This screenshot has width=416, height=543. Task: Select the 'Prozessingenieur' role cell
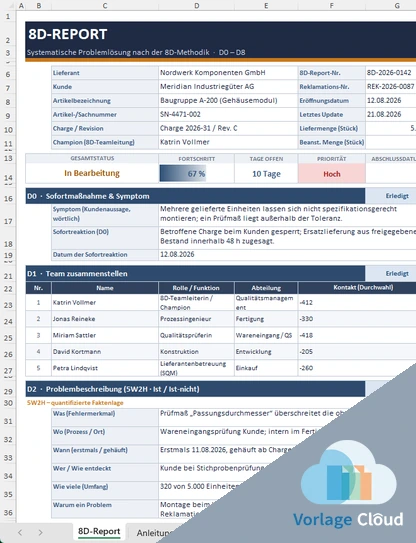tap(196, 319)
